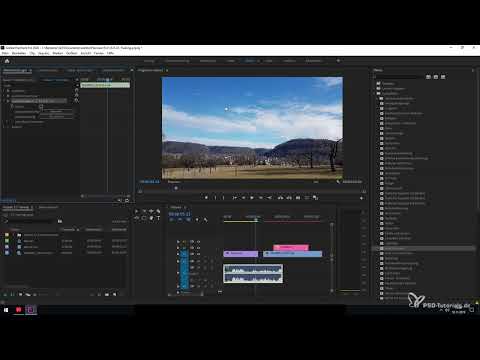Open Program monitor settings wrench
The height and width of the screenshot is (360, 480).
(x=338, y=182)
